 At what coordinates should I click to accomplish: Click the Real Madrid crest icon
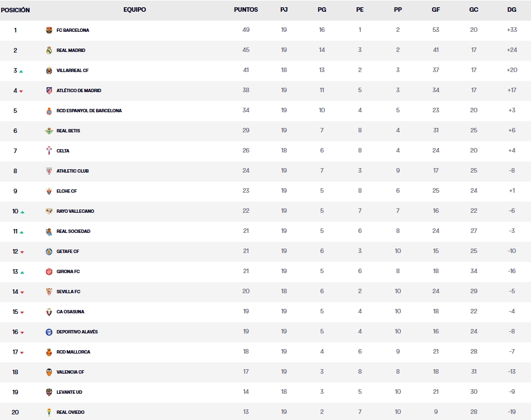click(49, 50)
